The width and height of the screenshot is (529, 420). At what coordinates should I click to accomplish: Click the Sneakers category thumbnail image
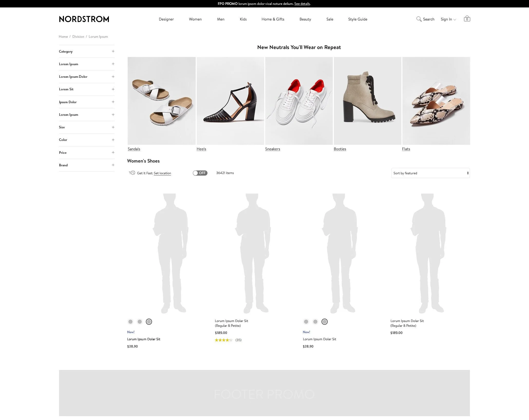pyautogui.click(x=299, y=101)
